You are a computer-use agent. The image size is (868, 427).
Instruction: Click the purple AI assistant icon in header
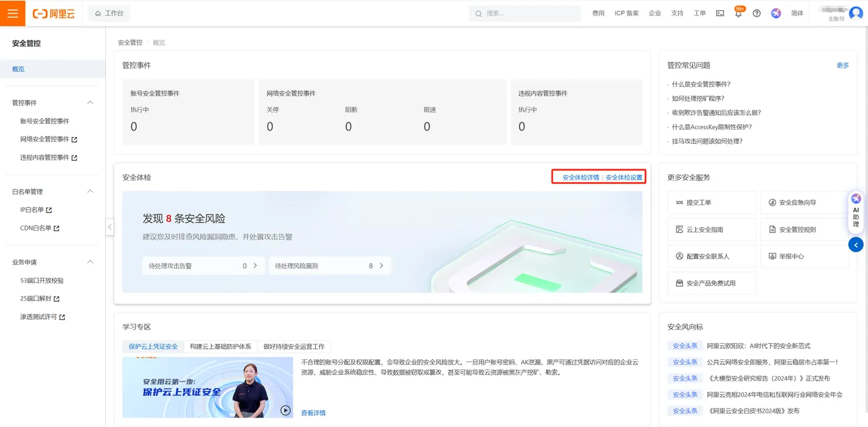pos(776,13)
